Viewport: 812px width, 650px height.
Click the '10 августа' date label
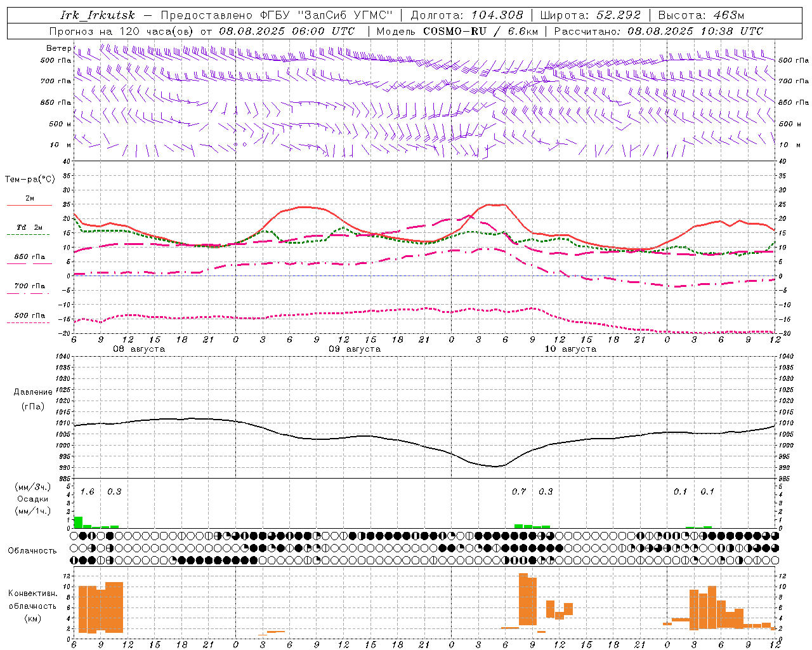(x=570, y=349)
